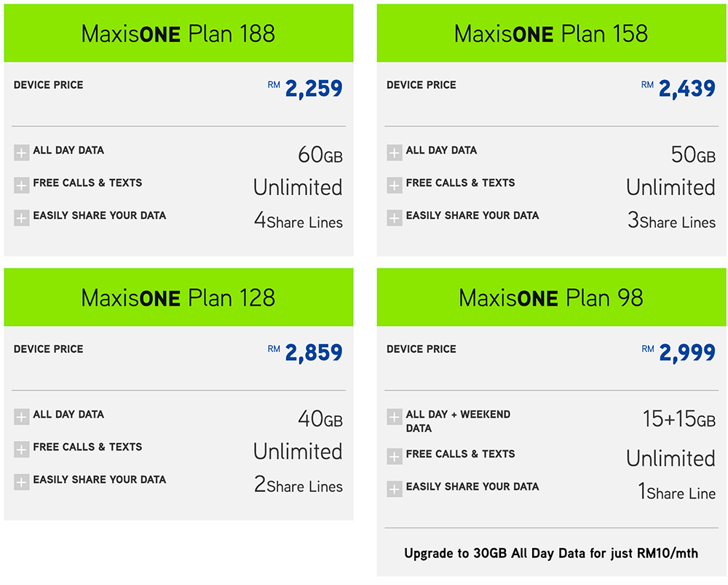Select the MaxisONE Plan 188 header
Image resolution: width=728 pixels, height=585 pixels.
pos(178,33)
